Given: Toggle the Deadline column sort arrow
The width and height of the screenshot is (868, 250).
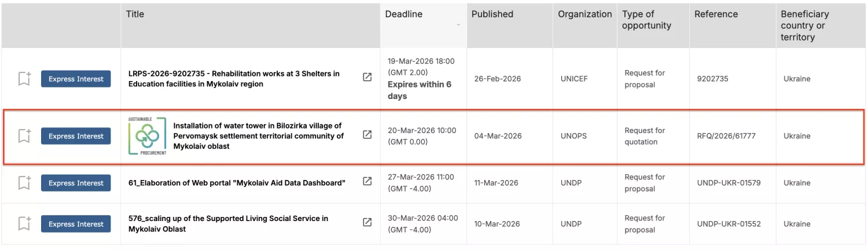Looking at the screenshot, I should (458, 25).
